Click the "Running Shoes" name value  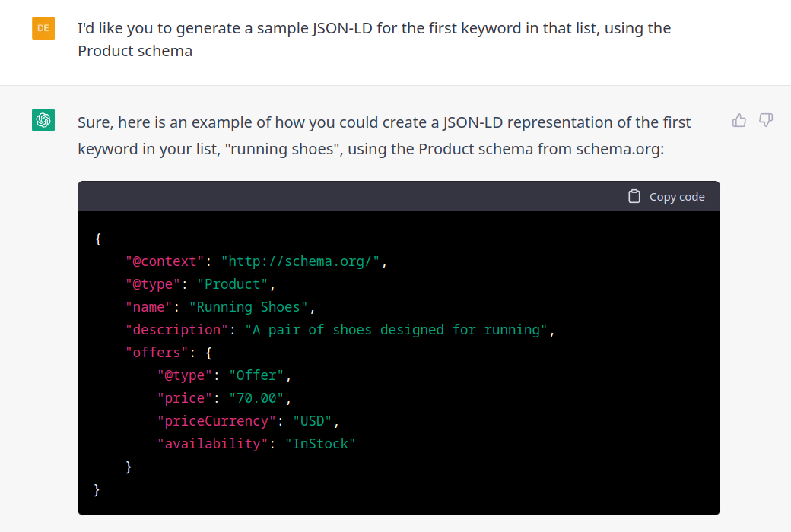click(x=248, y=307)
